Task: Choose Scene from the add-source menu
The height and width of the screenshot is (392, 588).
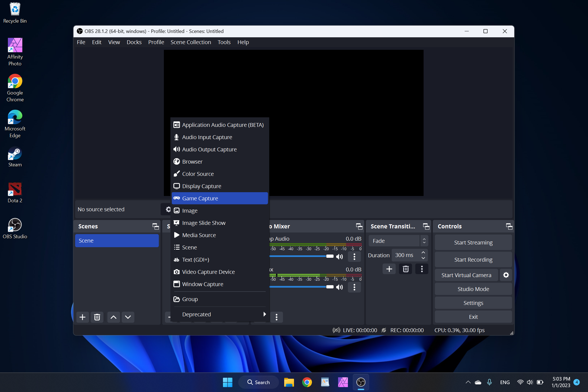Action: pyautogui.click(x=220, y=247)
